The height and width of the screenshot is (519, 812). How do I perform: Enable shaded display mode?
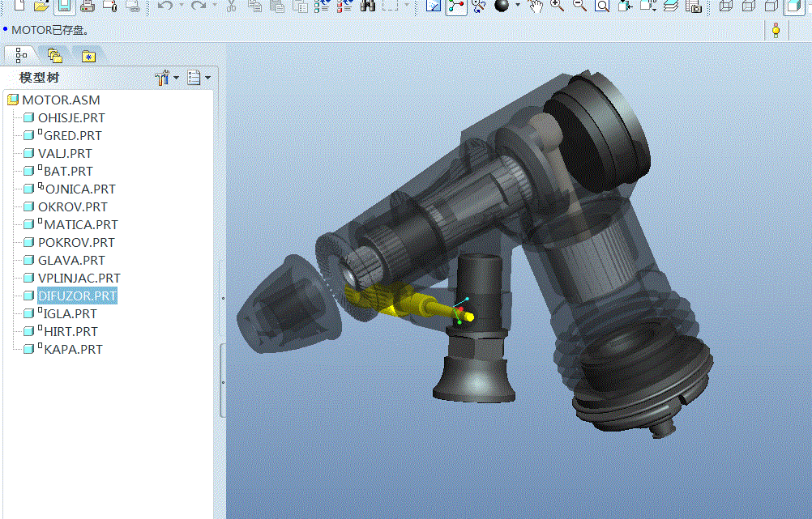coord(793,6)
